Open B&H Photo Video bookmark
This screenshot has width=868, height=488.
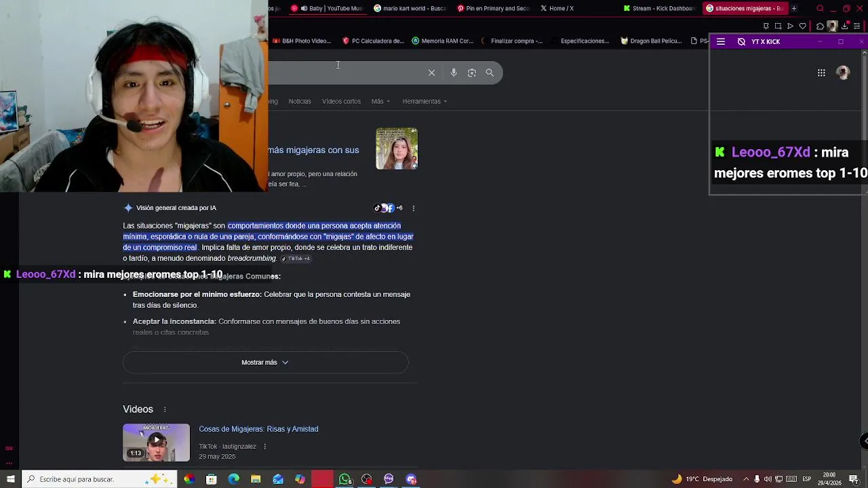(x=302, y=41)
